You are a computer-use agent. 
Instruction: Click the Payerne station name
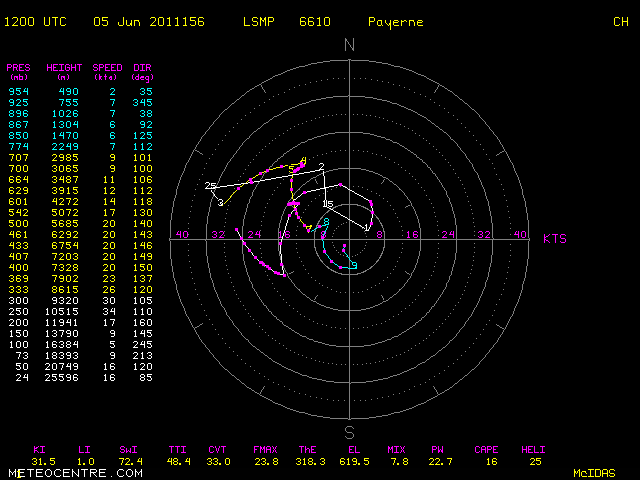pyautogui.click(x=395, y=22)
